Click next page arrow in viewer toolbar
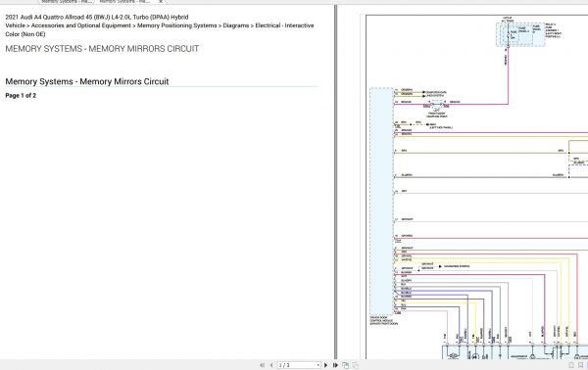588x370 pixels. click(325, 365)
